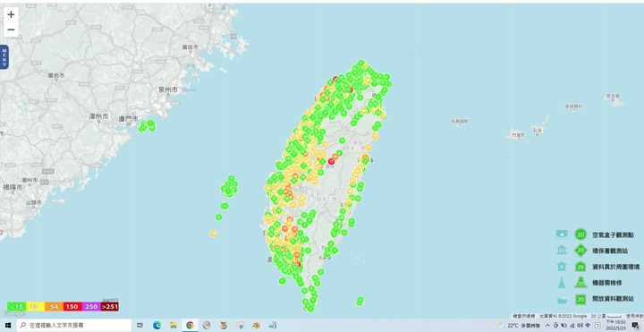Zoom out the map with minus button
644x332 pixels.
[x=11, y=30]
